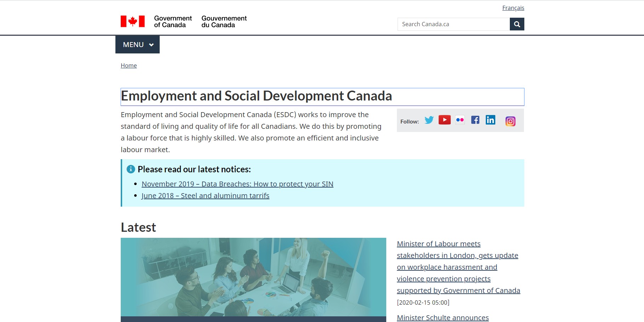Open ESDC Instagram page icon
Image resolution: width=644 pixels, height=322 pixels.
coord(510,121)
